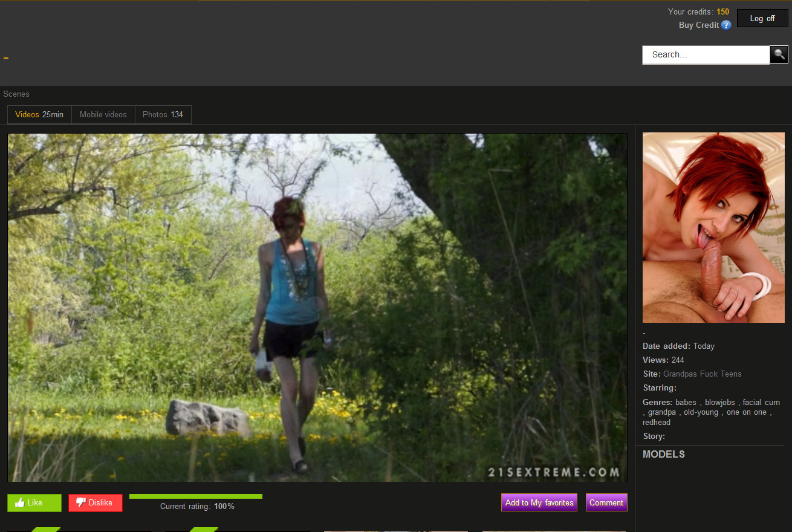This screenshot has height=532, width=792.
Task: Click the main video player frame
Action: 317,307
